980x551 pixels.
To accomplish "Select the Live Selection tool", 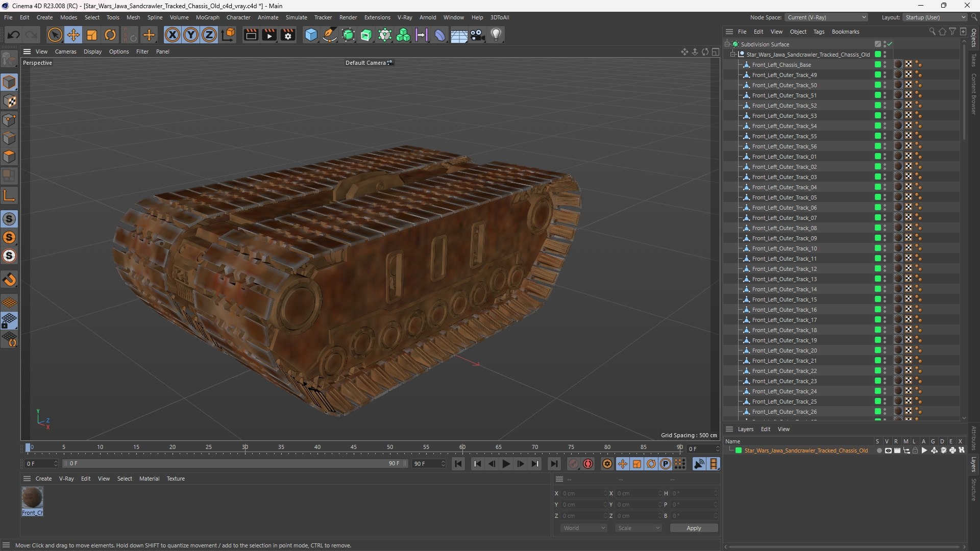I will (55, 35).
